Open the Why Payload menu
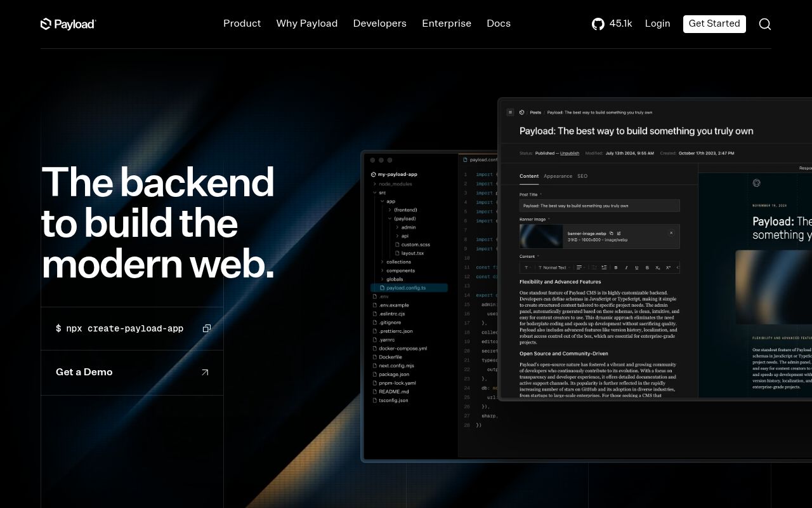Image resolution: width=812 pixels, height=508 pixels. pos(307,23)
